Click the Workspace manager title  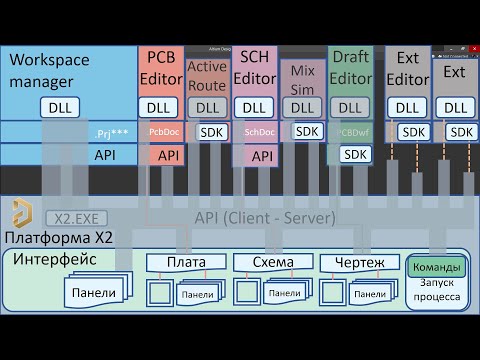(x=49, y=71)
